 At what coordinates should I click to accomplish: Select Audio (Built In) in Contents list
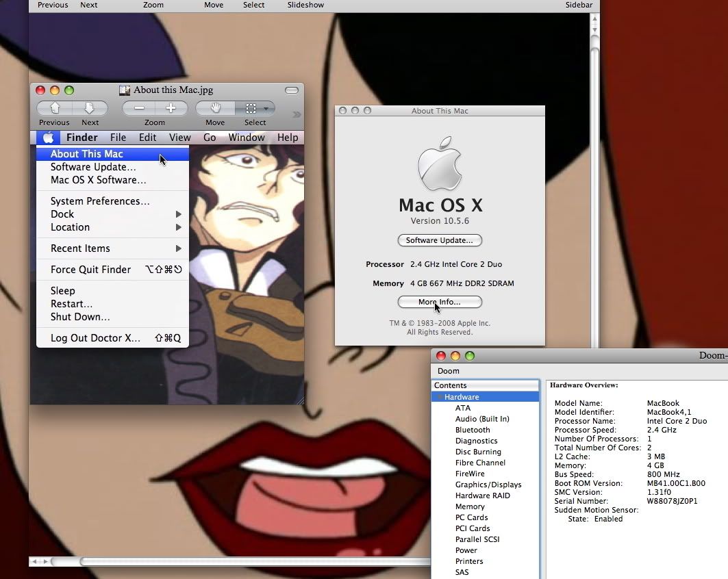point(482,419)
